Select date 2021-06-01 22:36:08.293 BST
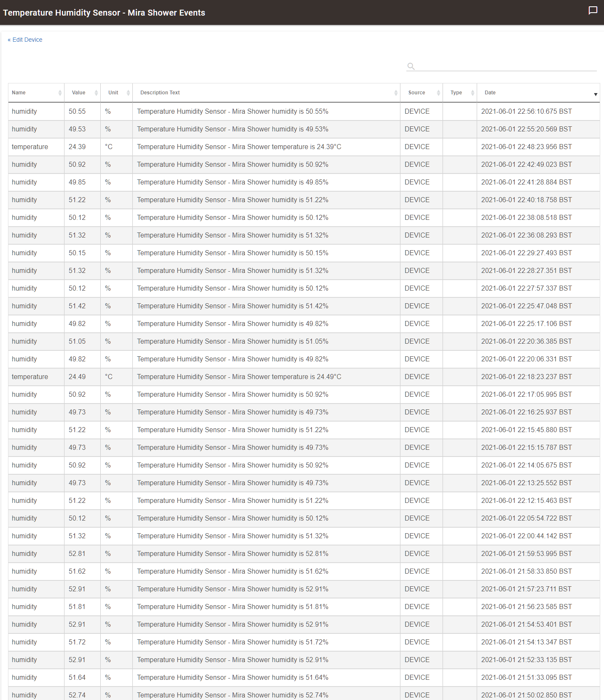Viewport: 604px width, 700px height. [x=526, y=235]
